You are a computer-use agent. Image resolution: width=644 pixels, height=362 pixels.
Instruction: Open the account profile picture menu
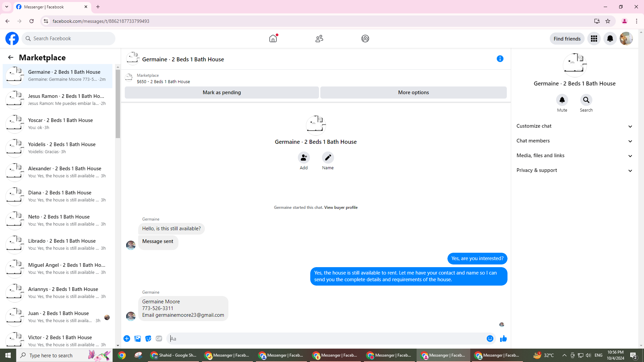tap(626, 39)
